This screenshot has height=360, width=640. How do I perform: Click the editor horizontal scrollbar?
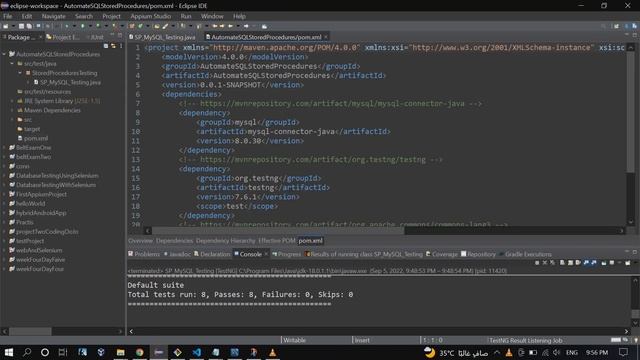pos(278,231)
